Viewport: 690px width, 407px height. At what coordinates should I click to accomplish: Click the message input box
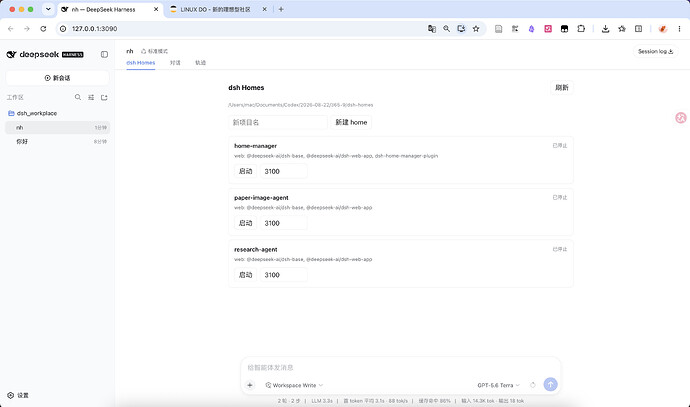[400, 367]
